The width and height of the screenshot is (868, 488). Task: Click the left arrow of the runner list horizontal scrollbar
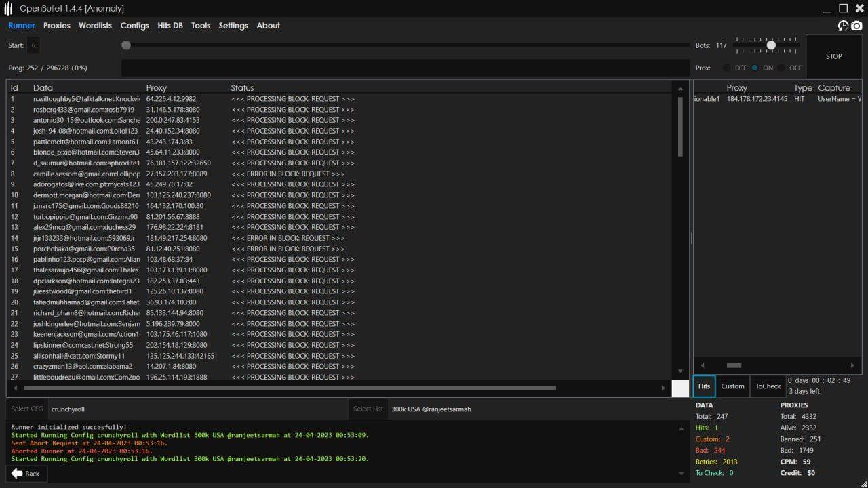tap(16, 388)
